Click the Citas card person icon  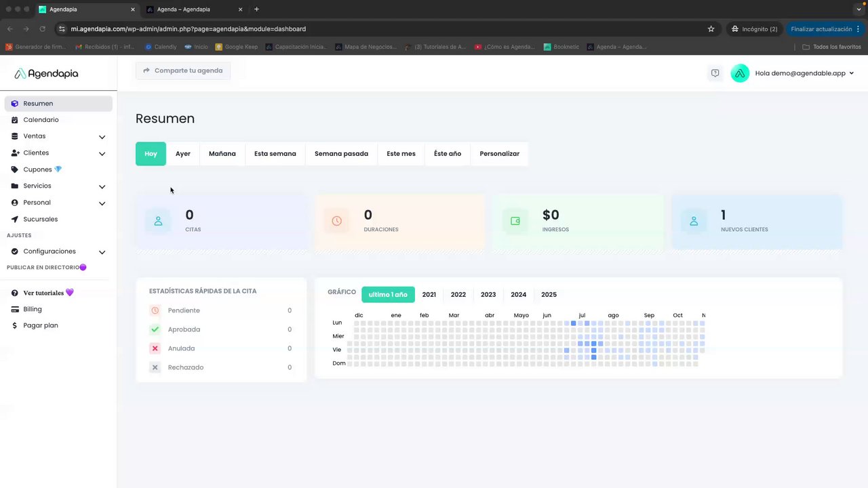tap(158, 221)
